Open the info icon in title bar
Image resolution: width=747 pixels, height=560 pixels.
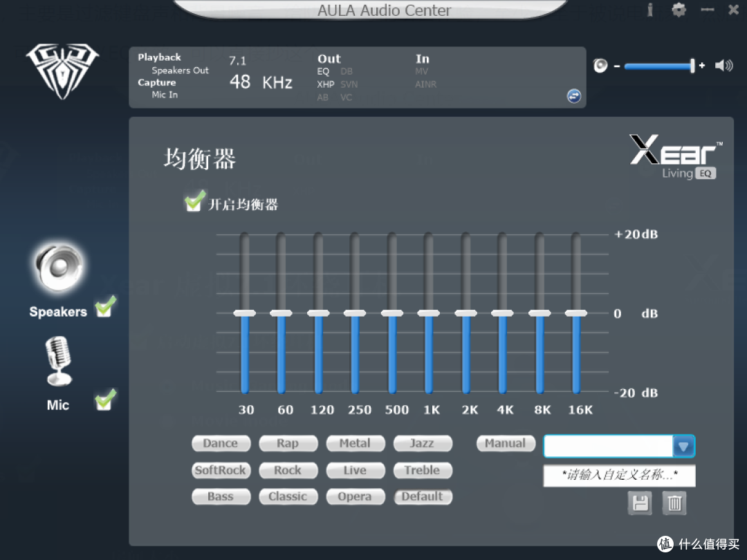[x=649, y=10]
